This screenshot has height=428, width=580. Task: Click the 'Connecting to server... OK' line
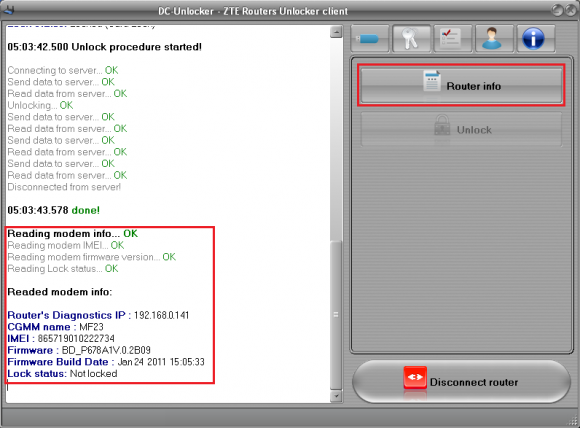63,70
